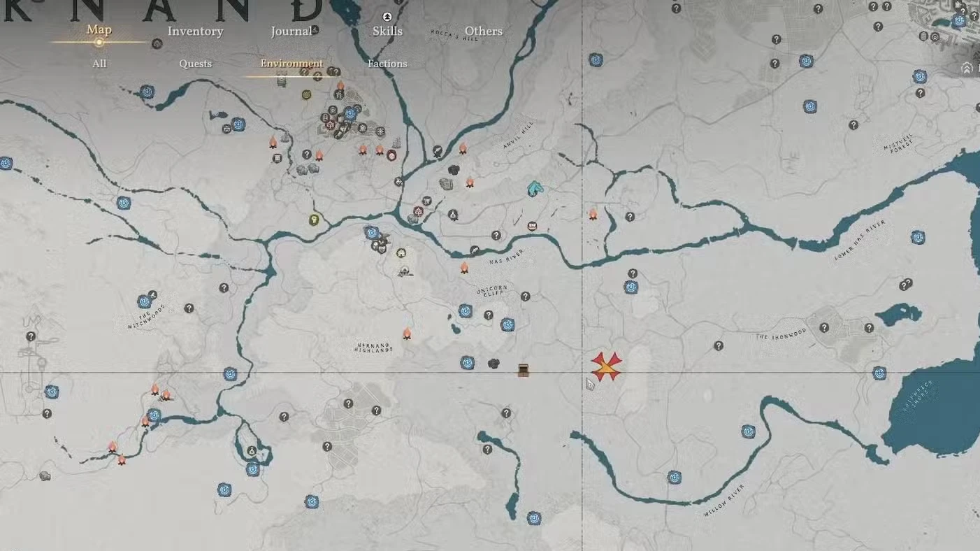Viewport: 980px width, 551px height.
Task: Select the fast-travel point above Lower Nas River label
Action: (x=918, y=237)
